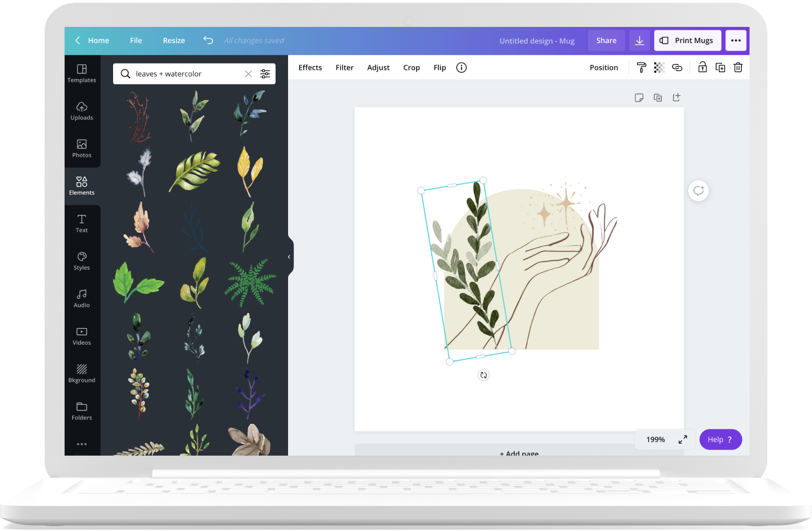Open the transparency checkerboard icon
Viewport: 812px width, 531px height.
point(659,67)
